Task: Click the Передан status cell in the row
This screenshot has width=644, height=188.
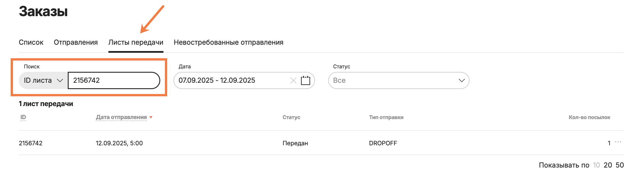Action: click(295, 143)
